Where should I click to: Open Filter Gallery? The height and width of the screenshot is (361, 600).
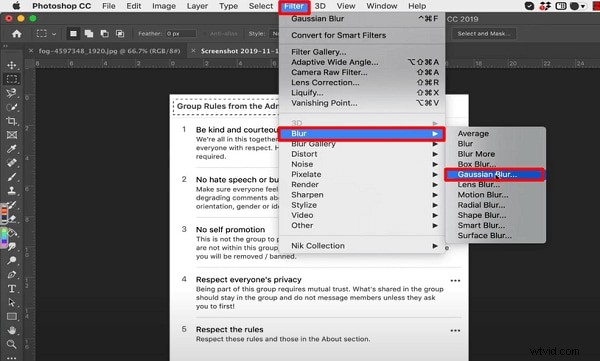[x=362, y=52]
